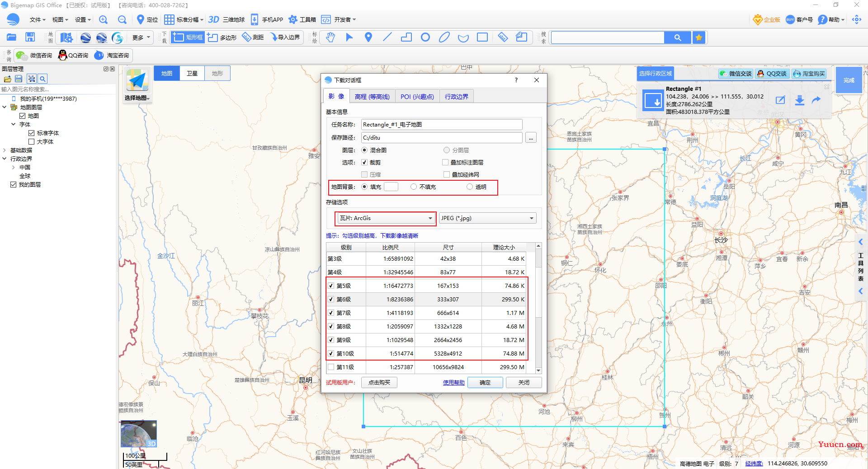Select the pan hand tool
The height and width of the screenshot is (469, 868).
(330, 38)
